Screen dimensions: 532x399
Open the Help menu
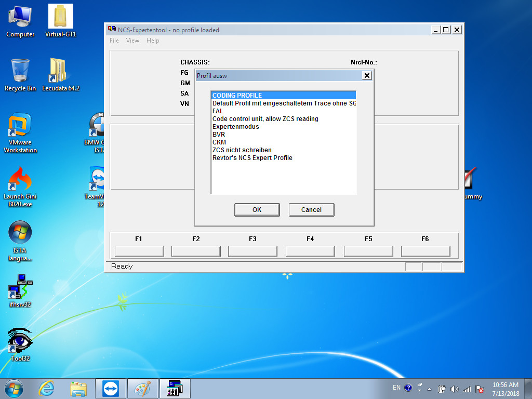(153, 41)
